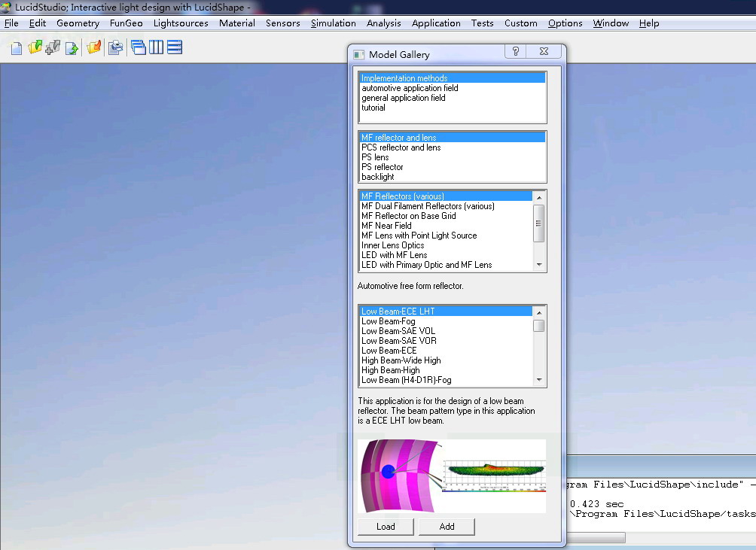This screenshot has height=550, width=756.
Task: Select 'Low Beam-ECE LHT' model
Action: tap(446, 311)
